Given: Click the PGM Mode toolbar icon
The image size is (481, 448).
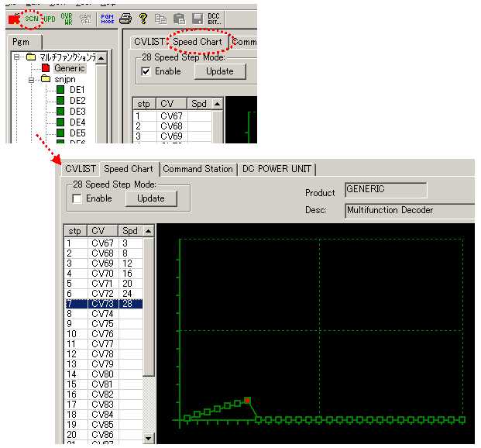Looking at the screenshot, I should 107,16.
